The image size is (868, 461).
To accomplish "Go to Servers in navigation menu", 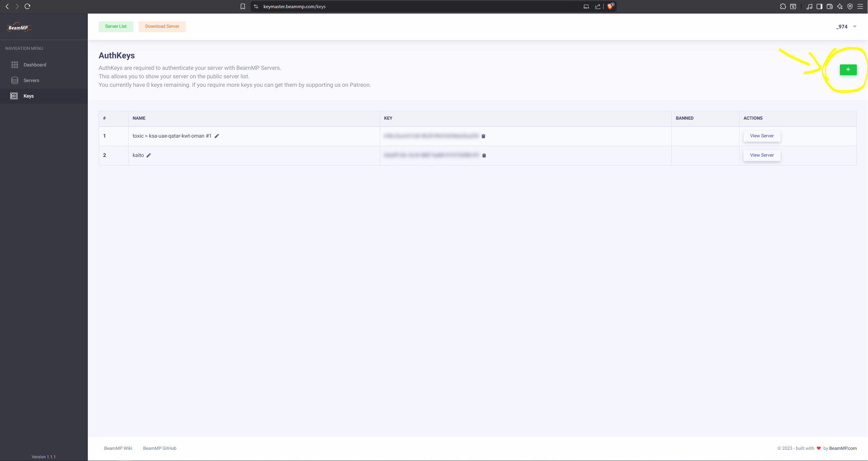I will point(31,80).
